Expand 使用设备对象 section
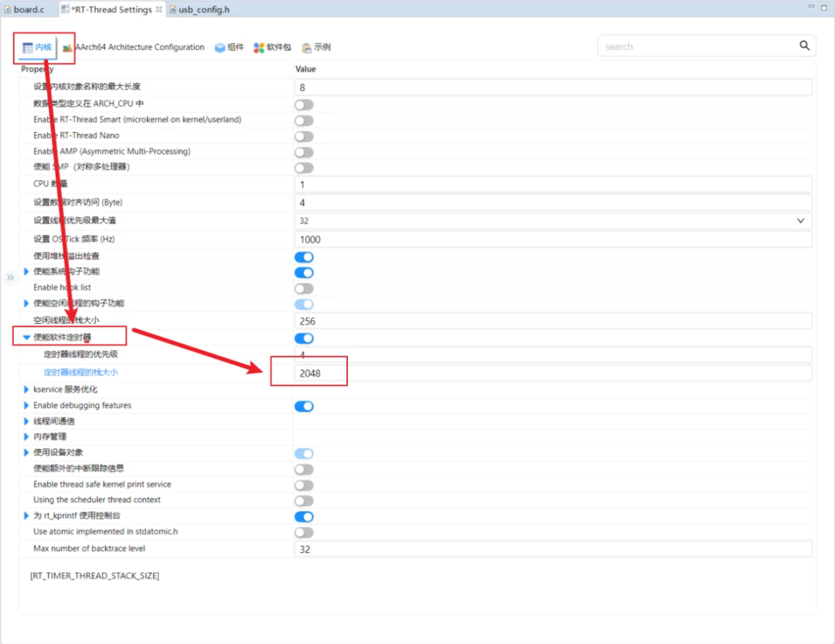Screen dimensions: 835x644 (x=26, y=453)
